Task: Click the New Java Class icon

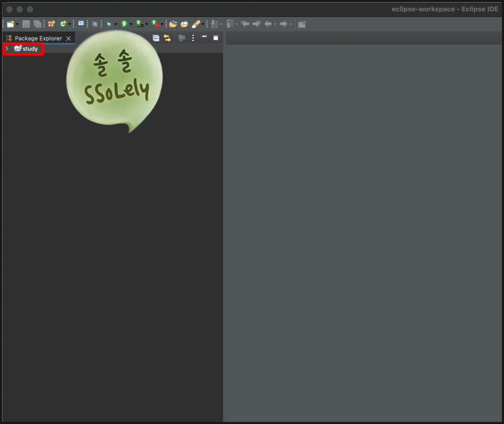Action: pos(63,24)
